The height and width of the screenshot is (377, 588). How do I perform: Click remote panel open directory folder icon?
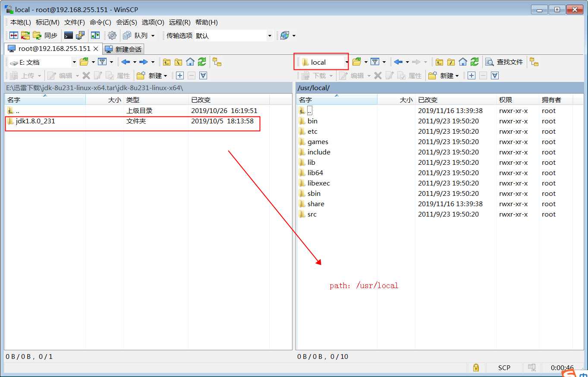click(357, 62)
